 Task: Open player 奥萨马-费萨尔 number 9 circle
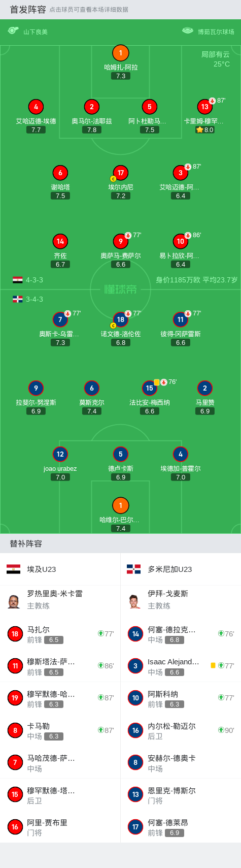pyautogui.click(x=120, y=241)
